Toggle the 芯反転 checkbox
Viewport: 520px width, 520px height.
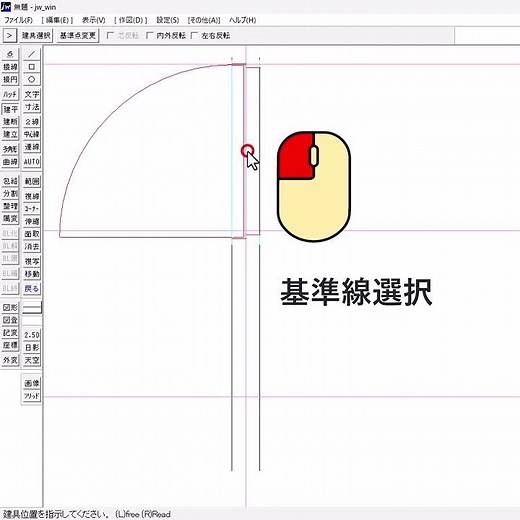click(x=122, y=35)
